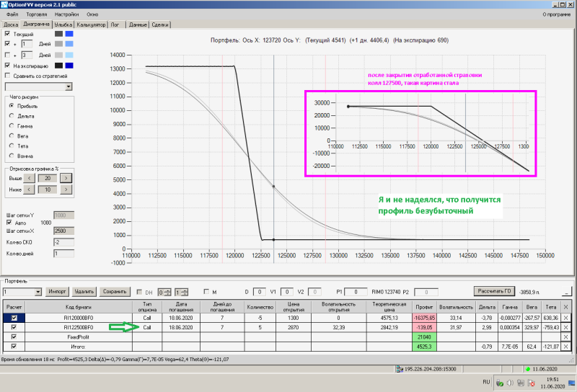Increase the Выше trim percentage
The width and height of the screenshot is (577, 392).
(66, 178)
